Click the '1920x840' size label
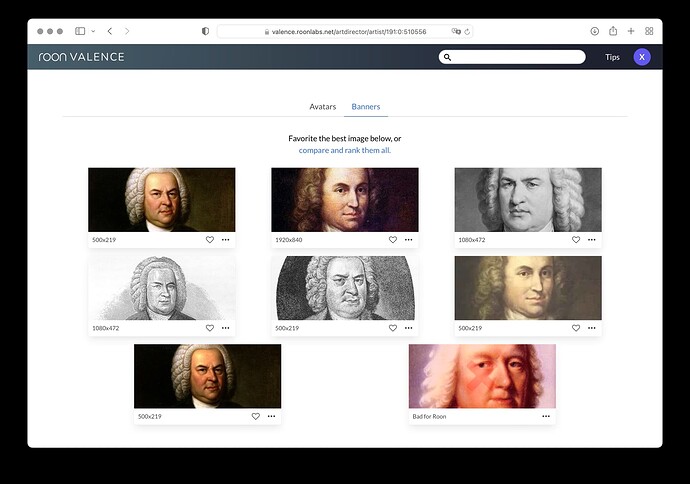The width and height of the screenshot is (690, 484). point(289,240)
